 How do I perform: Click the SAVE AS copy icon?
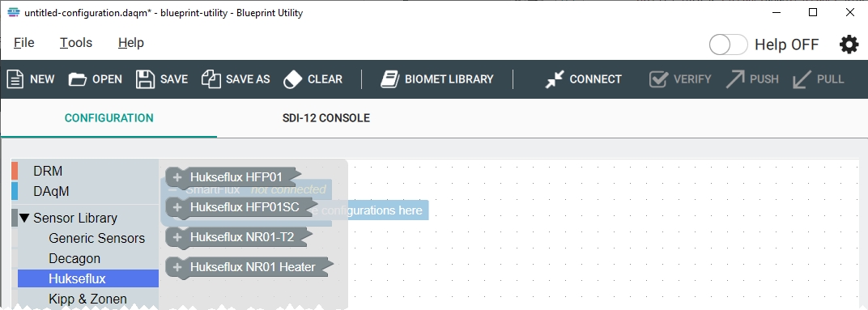[x=211, y=79]
